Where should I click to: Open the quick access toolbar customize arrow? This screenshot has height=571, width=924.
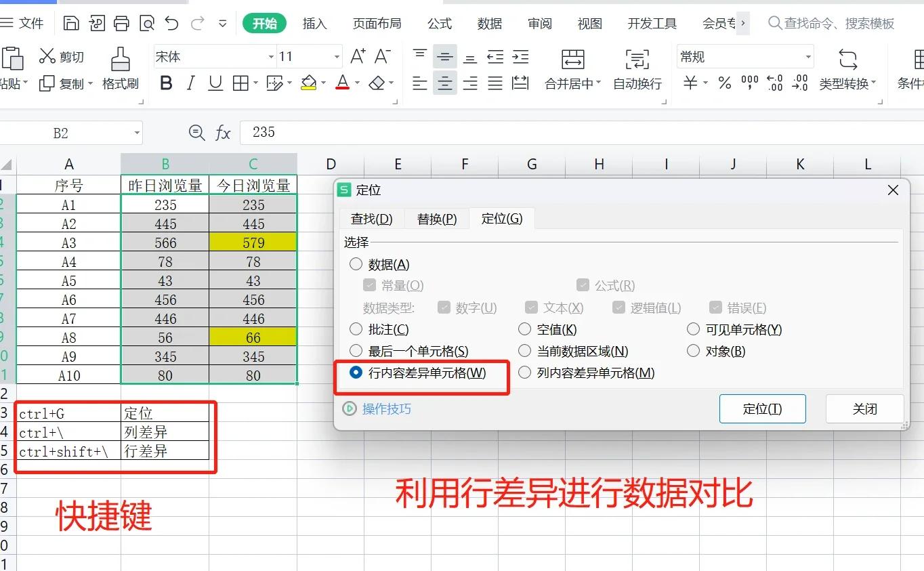coord(222,24)
